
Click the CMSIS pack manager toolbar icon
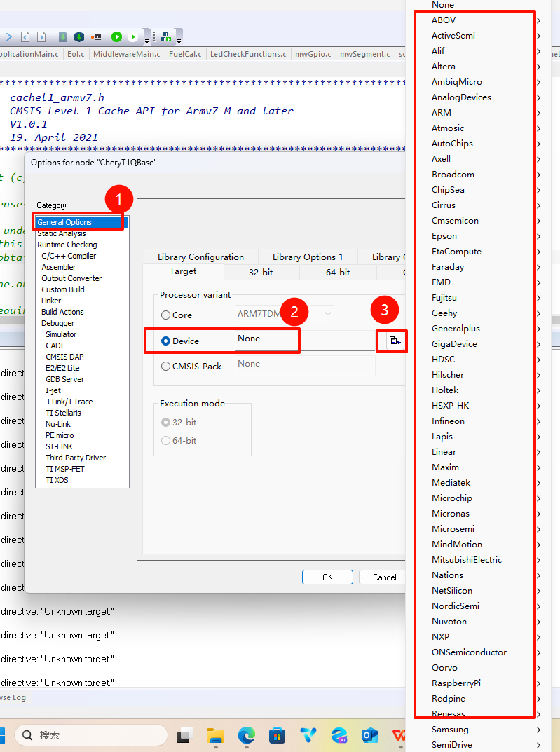tap(166, 37)
